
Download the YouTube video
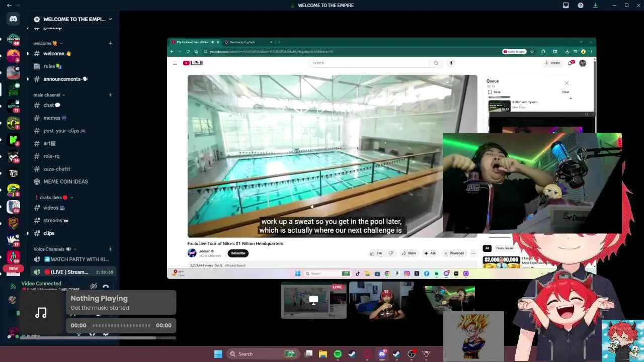tap(453, 253)
